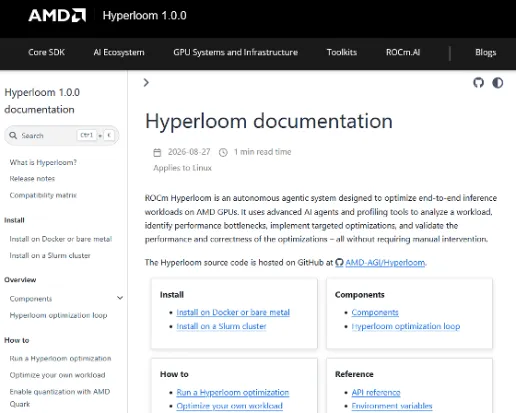The height and width of the screenshot is (413, 516).
Task: Expand the Components sidebar section
Action: coord(120,298)
